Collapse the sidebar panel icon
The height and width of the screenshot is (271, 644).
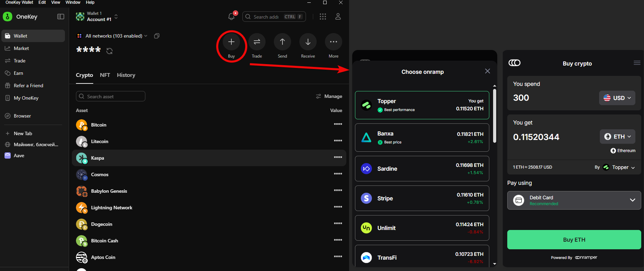pos(61,17)
